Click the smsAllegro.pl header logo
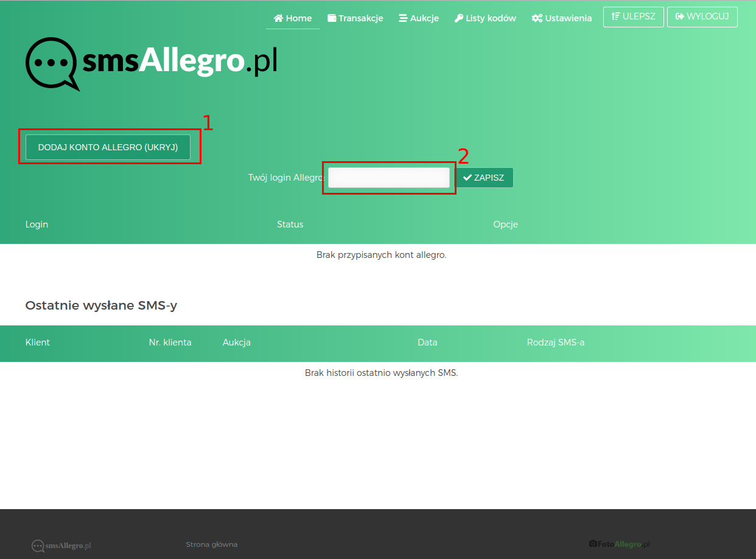The image size is (756, 559). pyautogui.click(x=152, y=64)
